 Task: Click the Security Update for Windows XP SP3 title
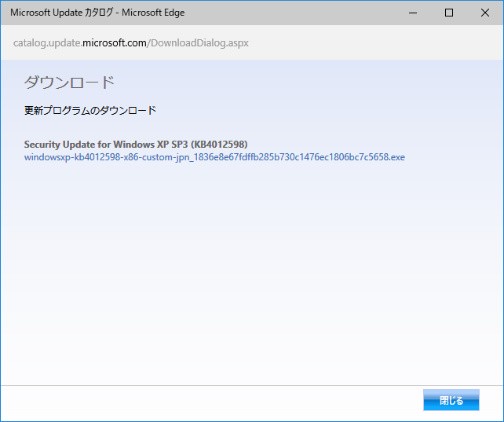[x=136, y=145]
